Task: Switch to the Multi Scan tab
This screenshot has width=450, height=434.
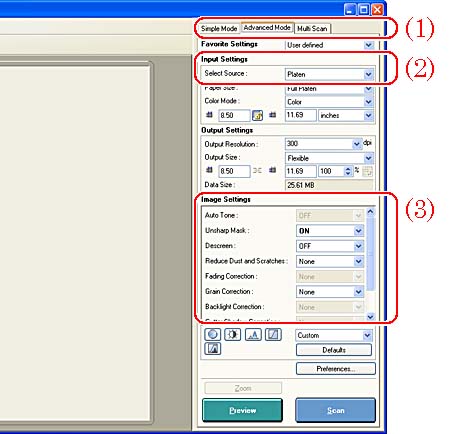Action: coord(312,29)
